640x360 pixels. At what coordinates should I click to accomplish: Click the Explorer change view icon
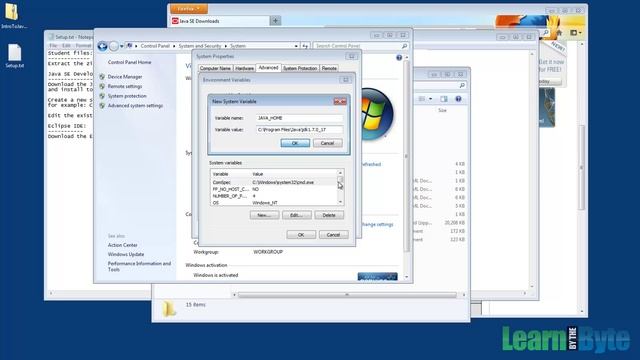pos(422,99)
